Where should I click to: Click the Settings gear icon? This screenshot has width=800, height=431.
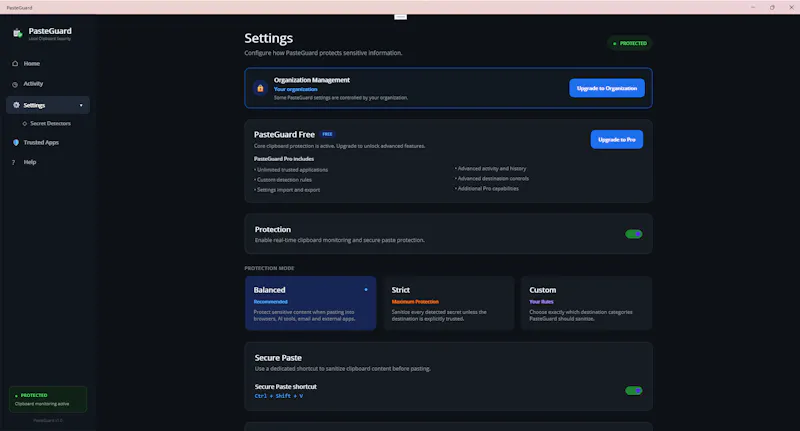tap(16, 105)
